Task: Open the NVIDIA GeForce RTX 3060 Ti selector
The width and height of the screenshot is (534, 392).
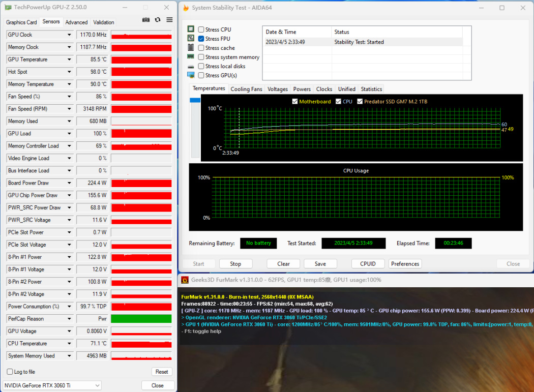Action: point(52,385)
